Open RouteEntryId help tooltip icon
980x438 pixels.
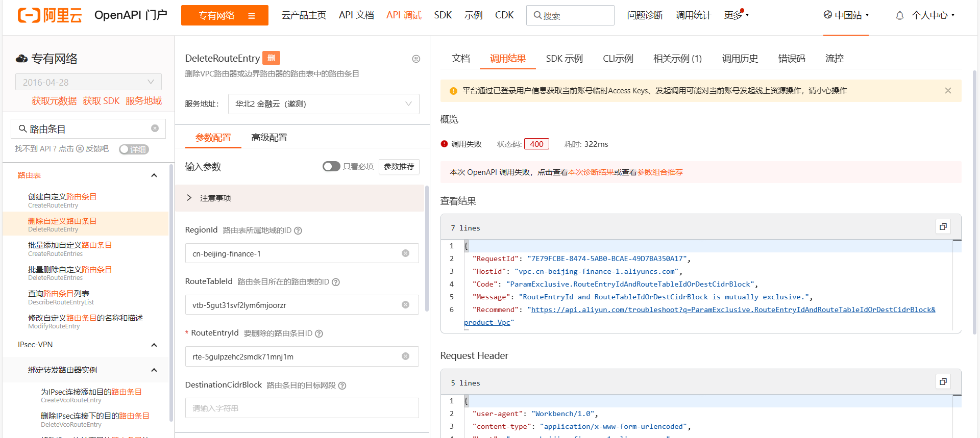click(x=319, y=333)
